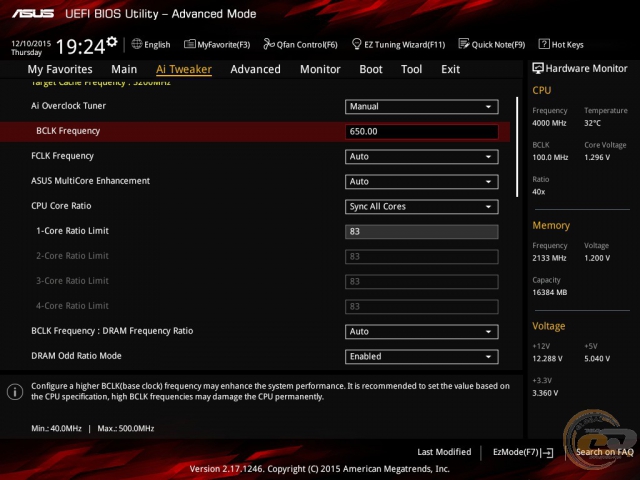This screenshot has width=640, height=480.
Task: Open BCLK Frequency : DRAM Frequency Ratio dropdown
Action: pyautogui.click(x=421, y=331)
